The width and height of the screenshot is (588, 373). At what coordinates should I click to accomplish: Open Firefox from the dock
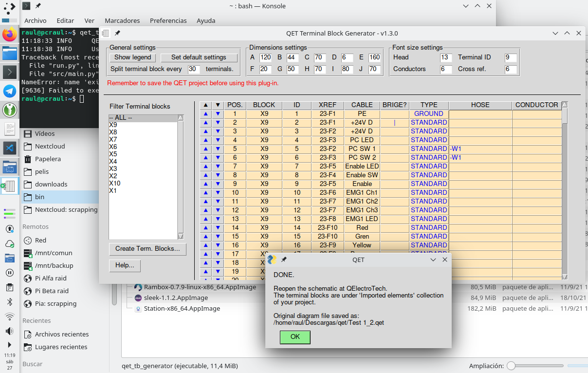[x=9, y=35]
